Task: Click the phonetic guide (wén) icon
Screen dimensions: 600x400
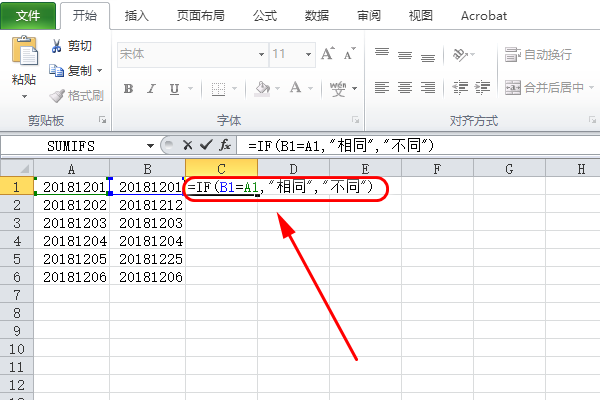Action: tap(338, 89)
